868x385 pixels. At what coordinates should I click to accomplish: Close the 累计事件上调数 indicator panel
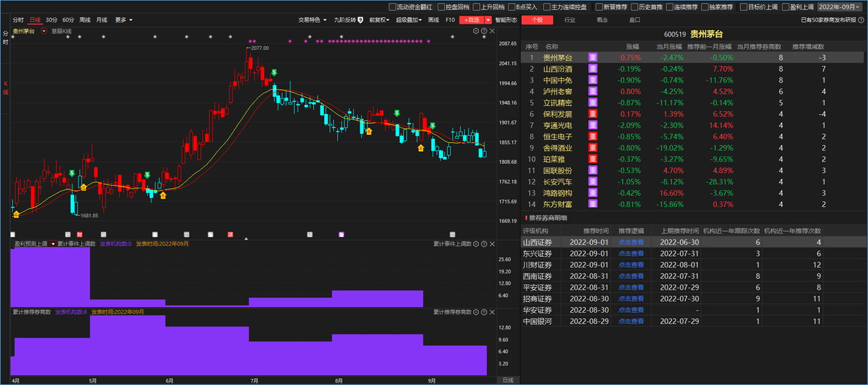click(x=491, y=244)
